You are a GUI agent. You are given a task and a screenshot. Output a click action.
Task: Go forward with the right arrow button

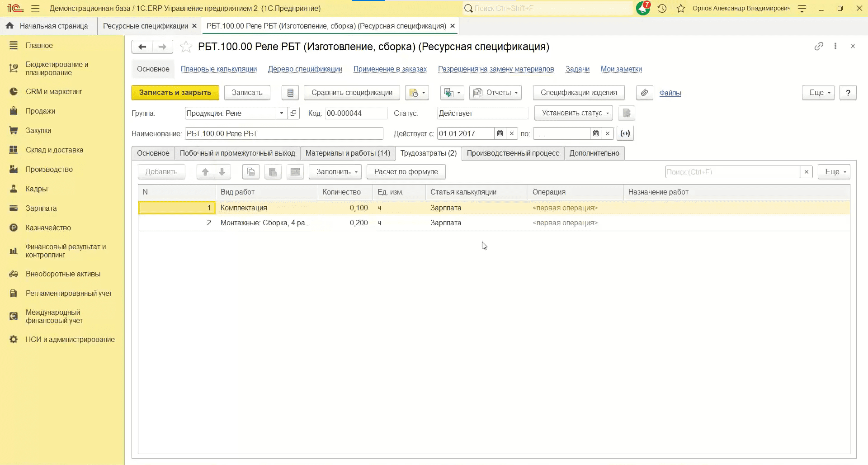coord(163,47)
